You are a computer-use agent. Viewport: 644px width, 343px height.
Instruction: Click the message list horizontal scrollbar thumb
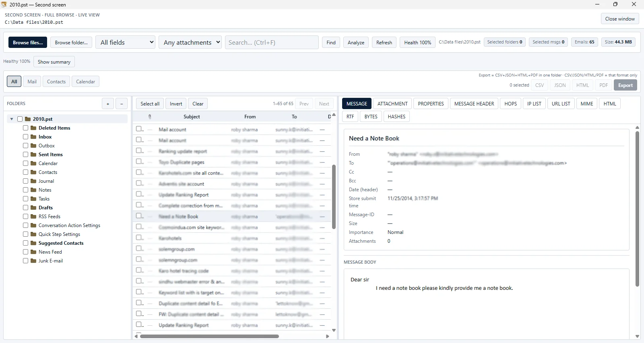pyautogui.click(x=209, y=336)
